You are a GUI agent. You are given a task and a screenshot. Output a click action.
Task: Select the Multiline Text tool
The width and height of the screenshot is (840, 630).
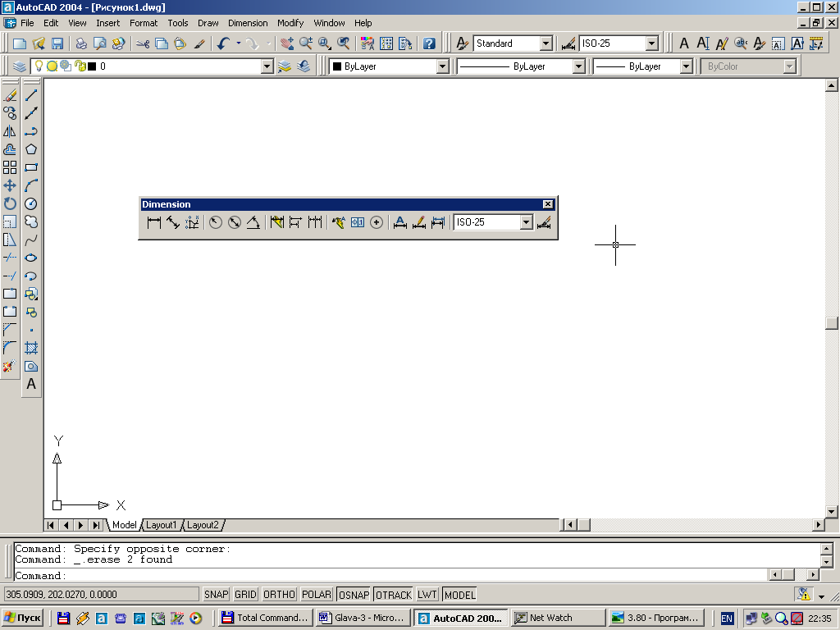[x=31, y=384]
